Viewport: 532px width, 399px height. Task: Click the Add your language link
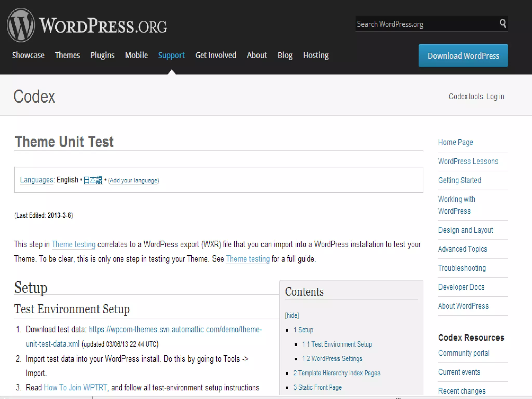[134, 181]
